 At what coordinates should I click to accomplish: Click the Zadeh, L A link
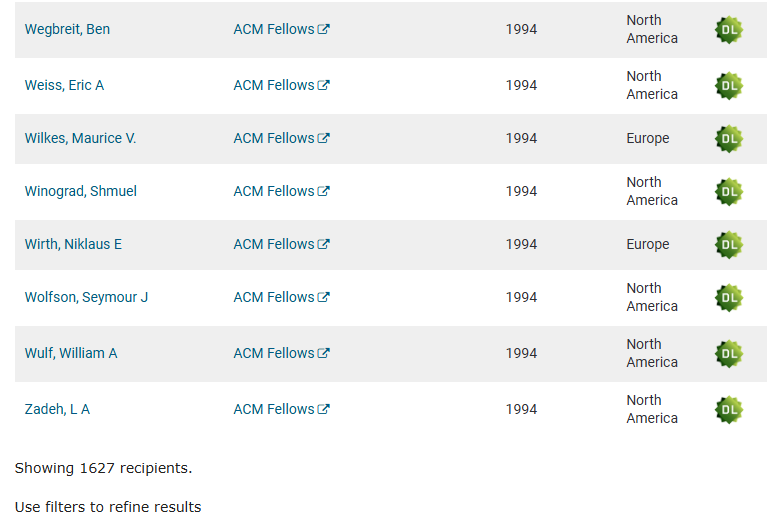tap(57, 409)
